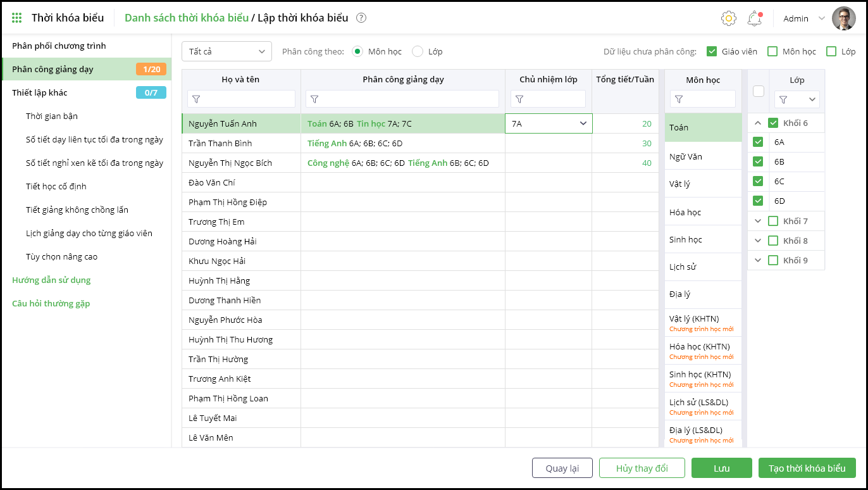The height and width of the screenshot is (490, 868).
Task: Click filter icon in Môn học column
Action: [x=679, y=99]
